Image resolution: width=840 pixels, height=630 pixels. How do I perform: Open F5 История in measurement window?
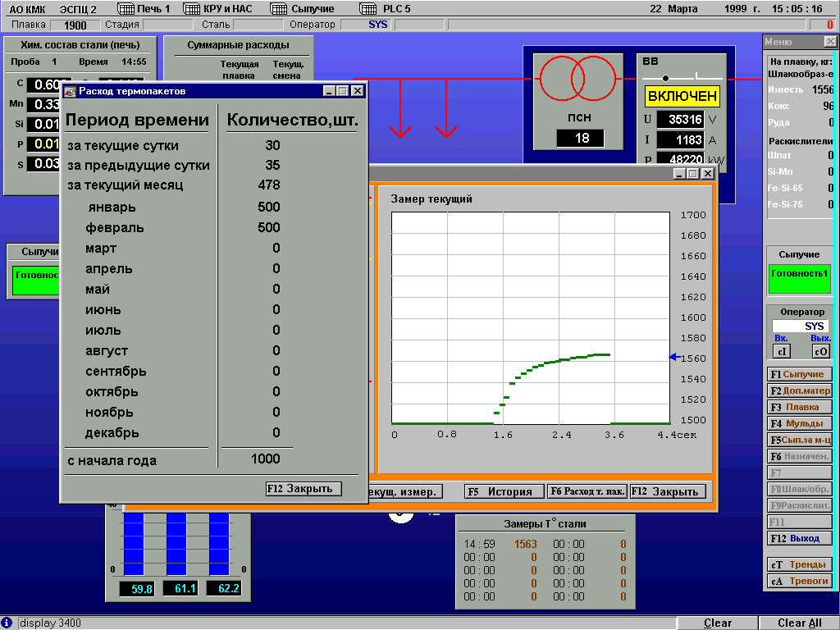coord(504,491)
